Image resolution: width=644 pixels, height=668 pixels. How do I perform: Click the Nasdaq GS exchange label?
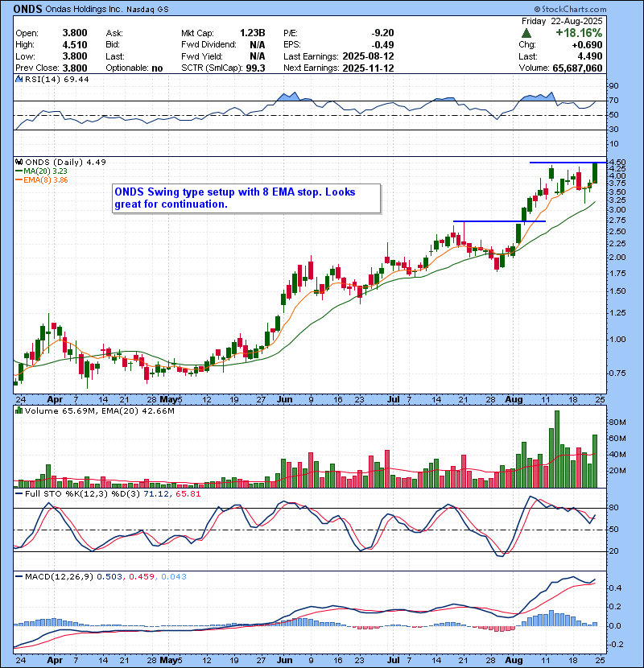(147, 9)
